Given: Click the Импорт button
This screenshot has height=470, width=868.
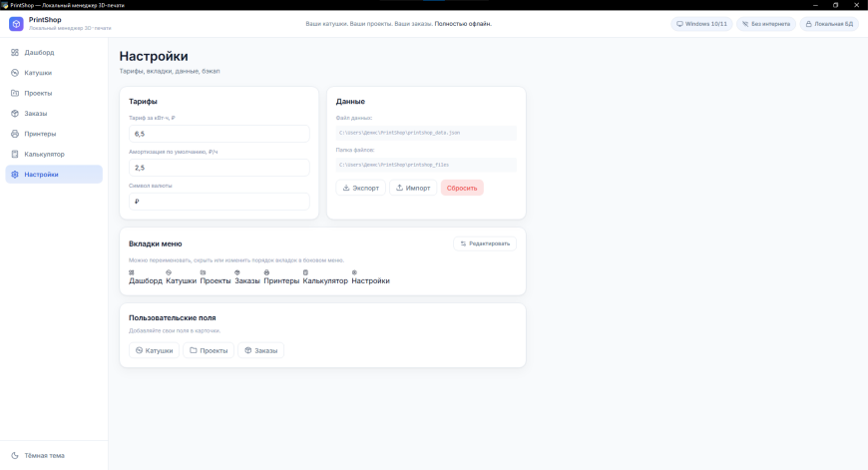Looking at the screenshot, I should pyautogui.click(x=413, y=188).
